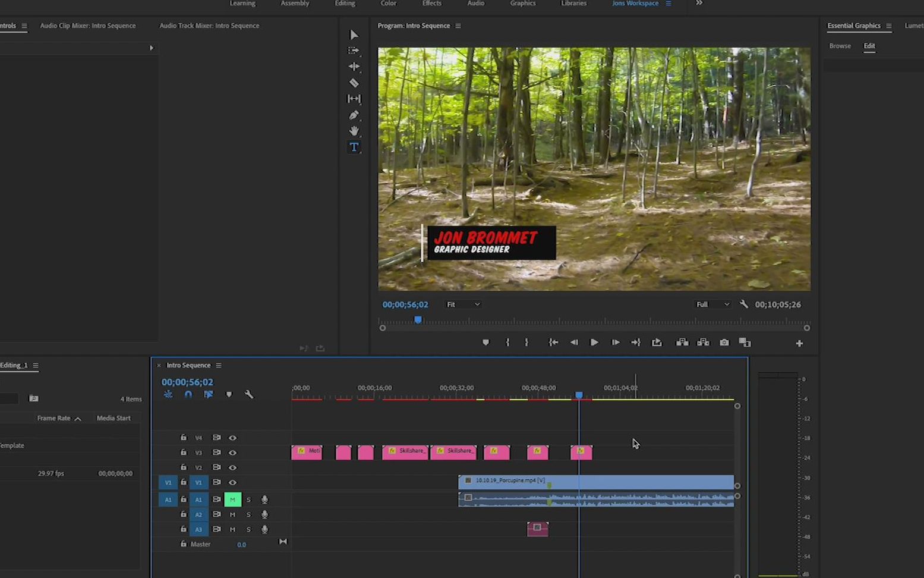This screenshot has width=924, height=578.
Task: Open the Full playback resolution dropdown
Action: click(712, 304)
